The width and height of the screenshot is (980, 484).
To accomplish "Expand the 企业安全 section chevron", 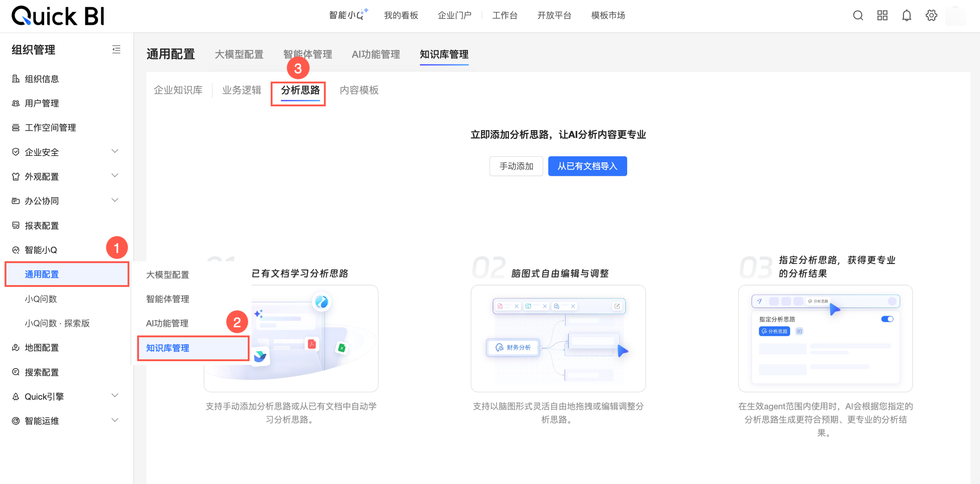I will click(x=115, y=151).
